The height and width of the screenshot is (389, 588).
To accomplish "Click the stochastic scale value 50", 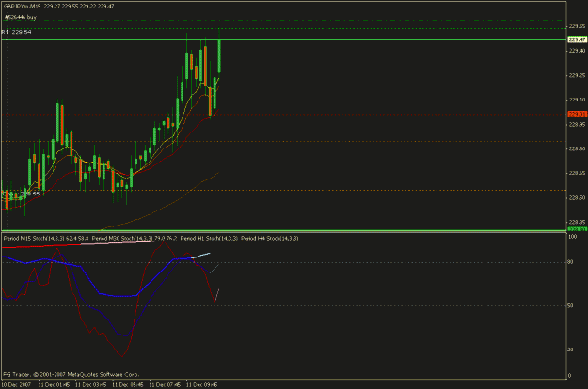I will [570, 306].
